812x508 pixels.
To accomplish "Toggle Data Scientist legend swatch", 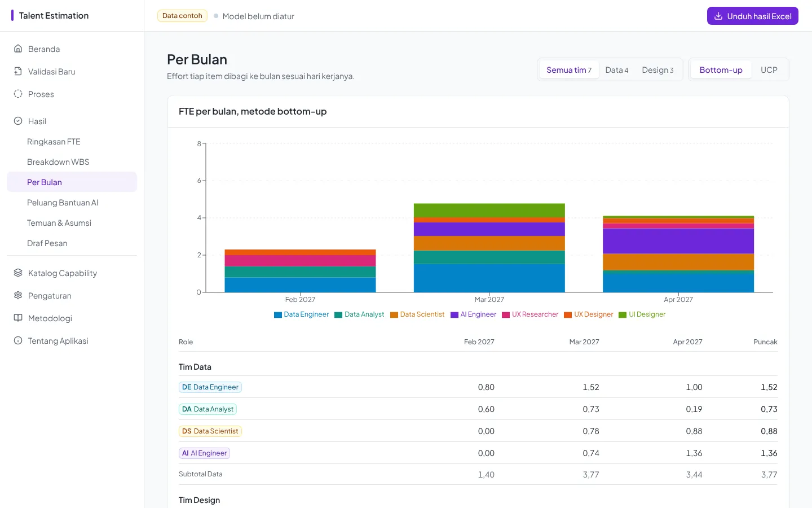I will 394,315.
